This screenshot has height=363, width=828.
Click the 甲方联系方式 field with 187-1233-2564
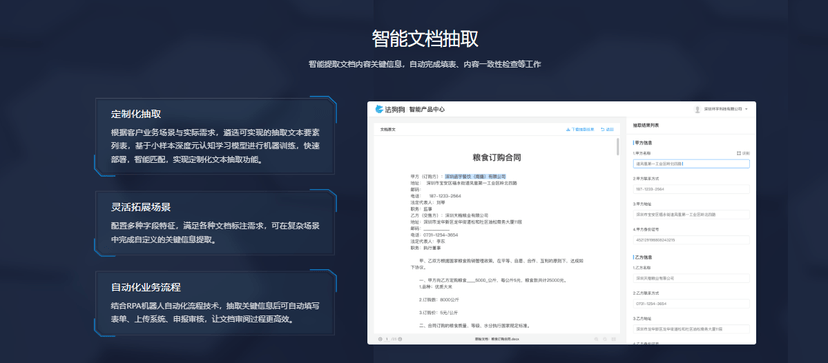coord(691,189)
